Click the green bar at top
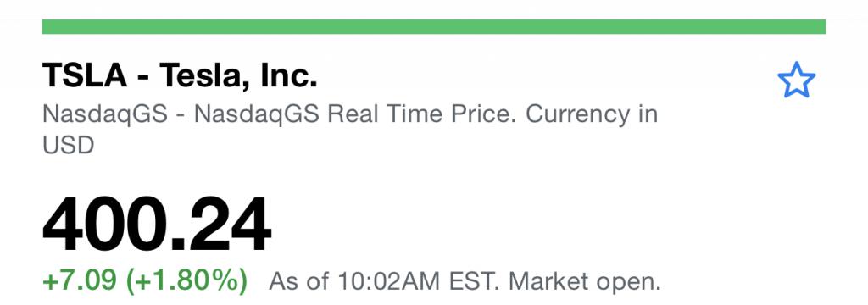 click(434, 26)
